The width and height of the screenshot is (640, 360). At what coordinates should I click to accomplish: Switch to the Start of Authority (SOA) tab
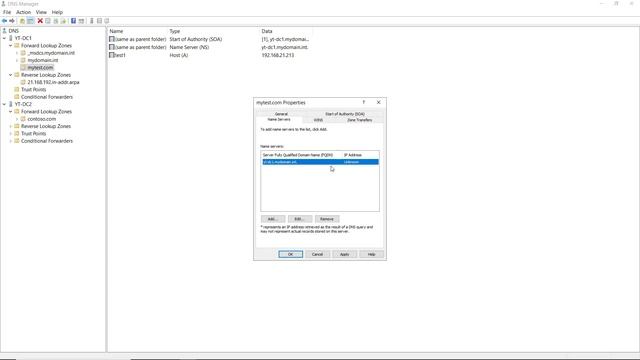click(x=345, y=114)
